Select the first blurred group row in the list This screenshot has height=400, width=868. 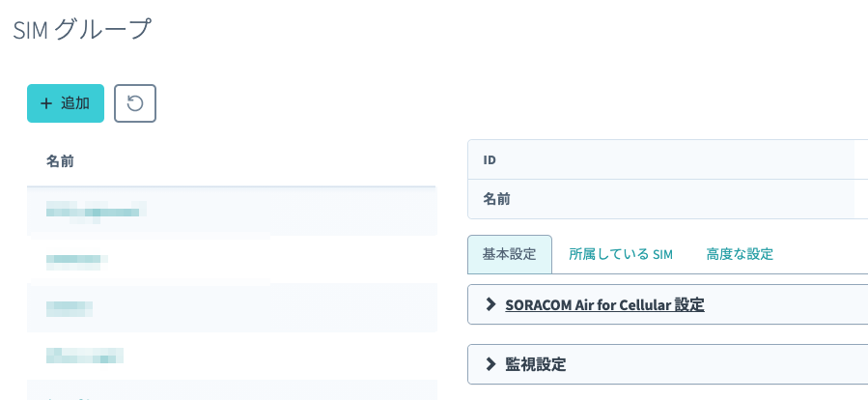[x=232, y=212]
